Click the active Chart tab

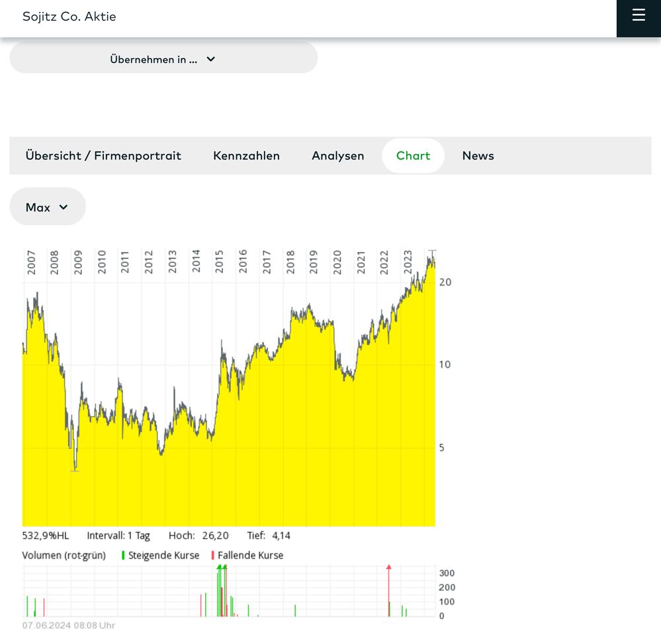coord(413,155)
